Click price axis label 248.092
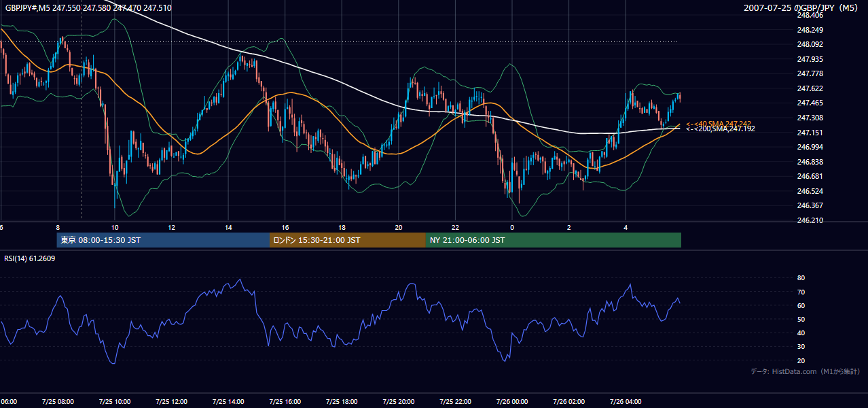The image size is (868, 408). pos(810,44)
